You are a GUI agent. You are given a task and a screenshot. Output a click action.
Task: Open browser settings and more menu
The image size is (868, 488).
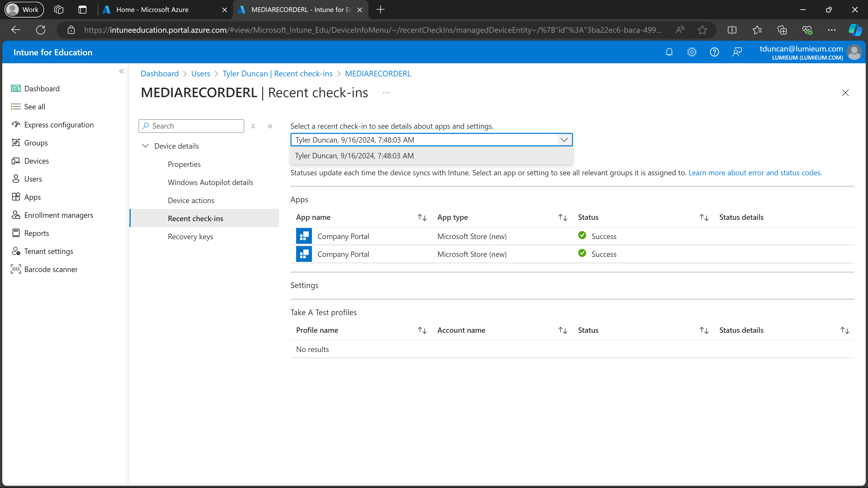click(832, 30)
